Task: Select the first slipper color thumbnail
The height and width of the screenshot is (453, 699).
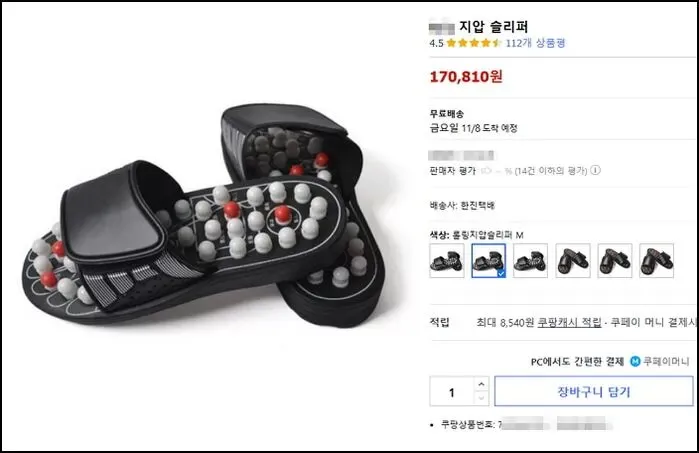Action: click(447, 261)
